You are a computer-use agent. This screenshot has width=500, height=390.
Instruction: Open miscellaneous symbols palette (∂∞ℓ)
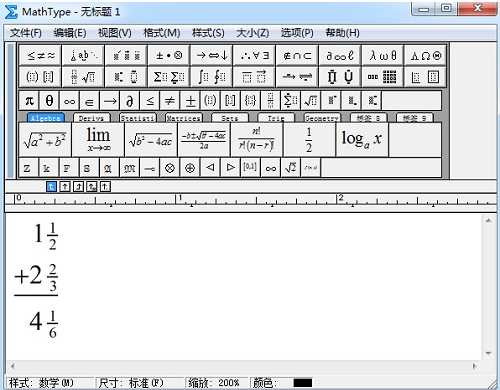click(x=340, y=55)
